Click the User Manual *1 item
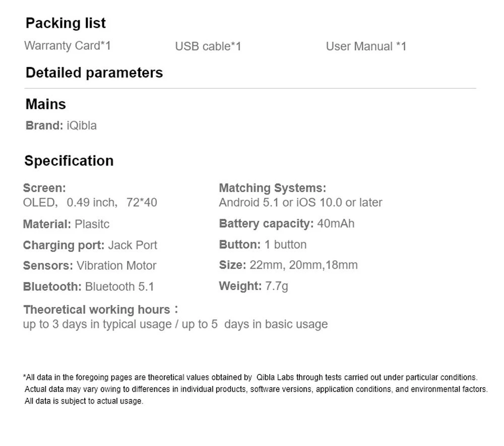The image size is (504, 446). tap(366, 46)
